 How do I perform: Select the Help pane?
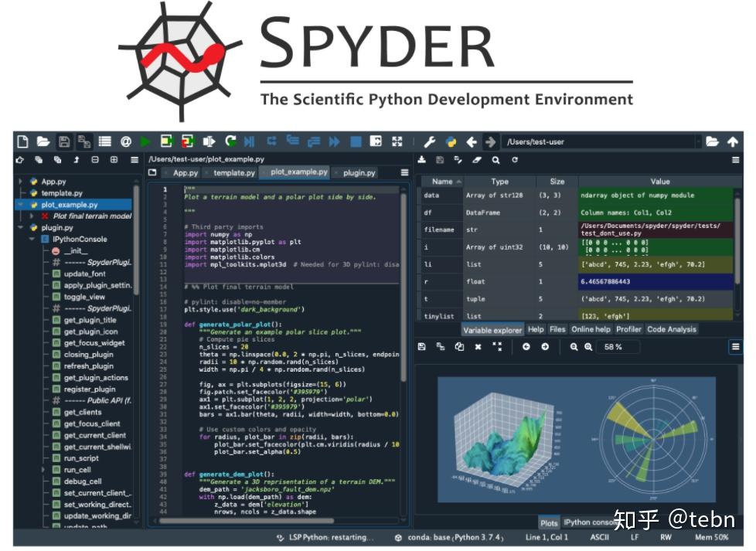click(x=536, y=329)
